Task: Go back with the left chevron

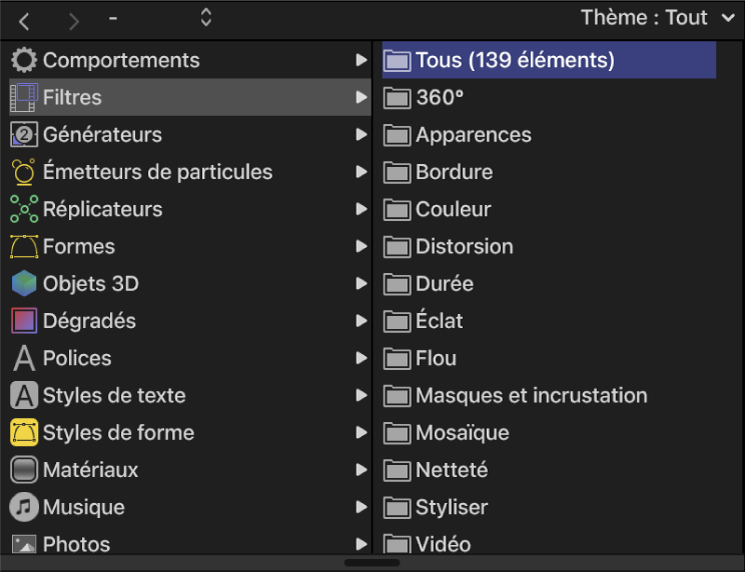Action: pos(24,20)
